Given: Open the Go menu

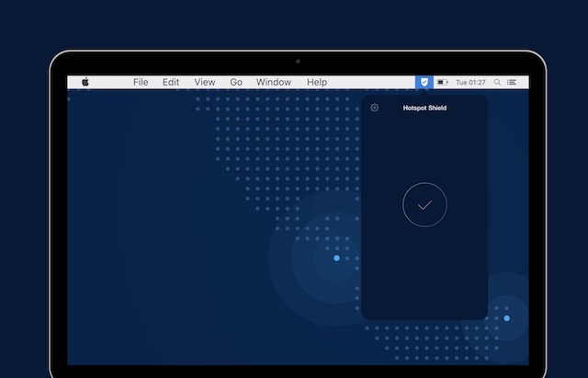Looking at the screenshot, I should (x=236, y=82).
